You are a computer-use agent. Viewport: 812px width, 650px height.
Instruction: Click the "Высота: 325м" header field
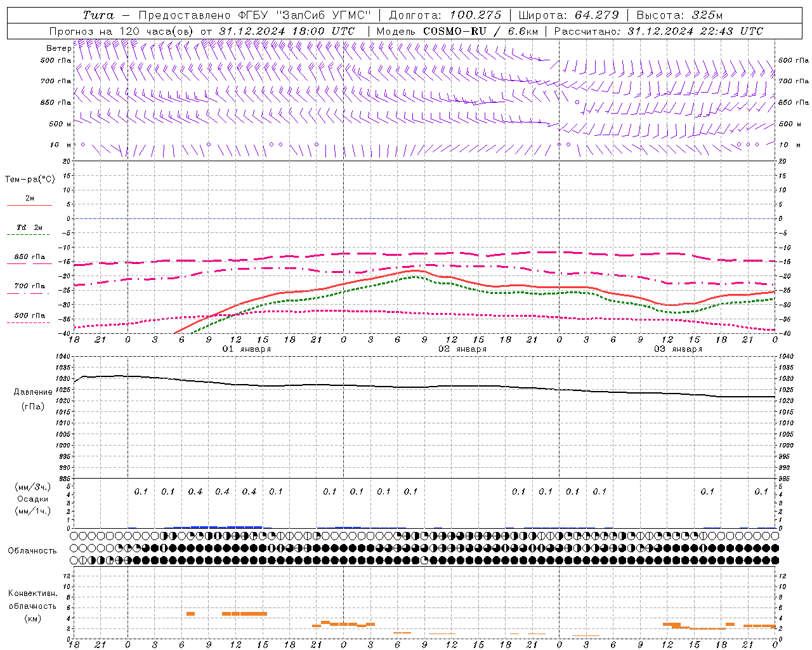[x=679, y=15]
